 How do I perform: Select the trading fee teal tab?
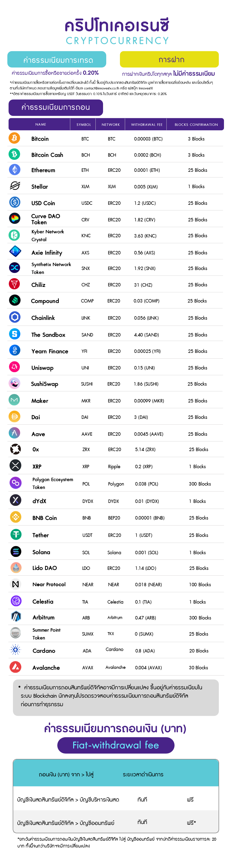57,60
